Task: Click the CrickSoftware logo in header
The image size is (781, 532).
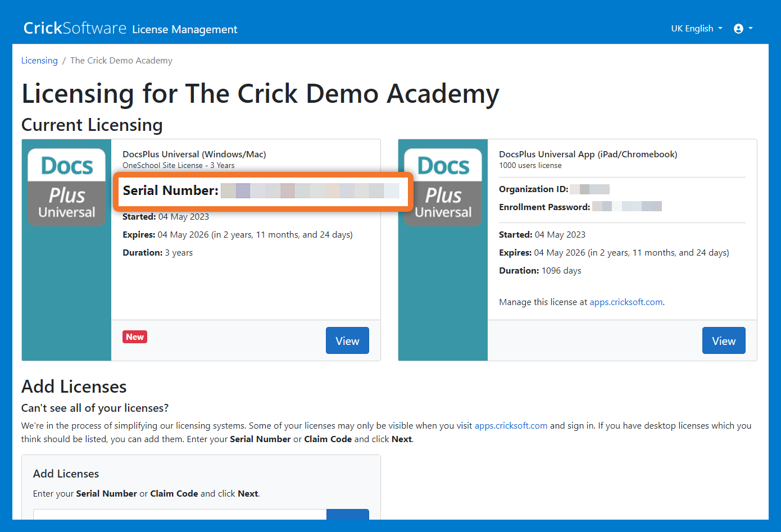Action: (x=75, y=28)
